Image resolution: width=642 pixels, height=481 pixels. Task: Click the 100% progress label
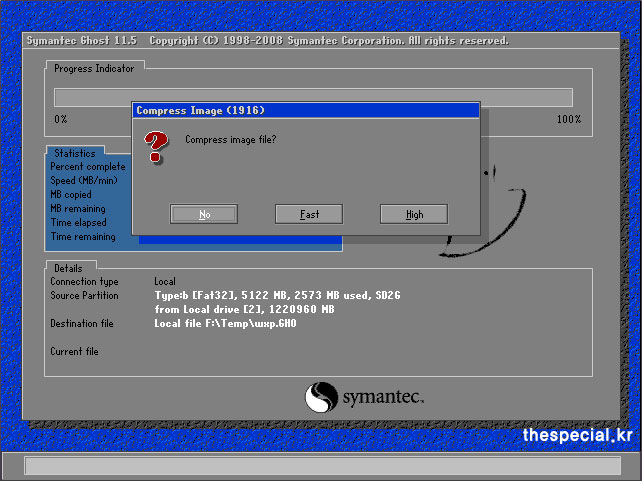(569, 119)
